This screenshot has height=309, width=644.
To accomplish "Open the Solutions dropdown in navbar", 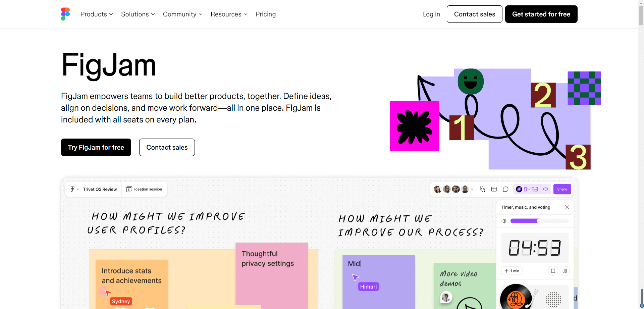I will click(138, 14).
